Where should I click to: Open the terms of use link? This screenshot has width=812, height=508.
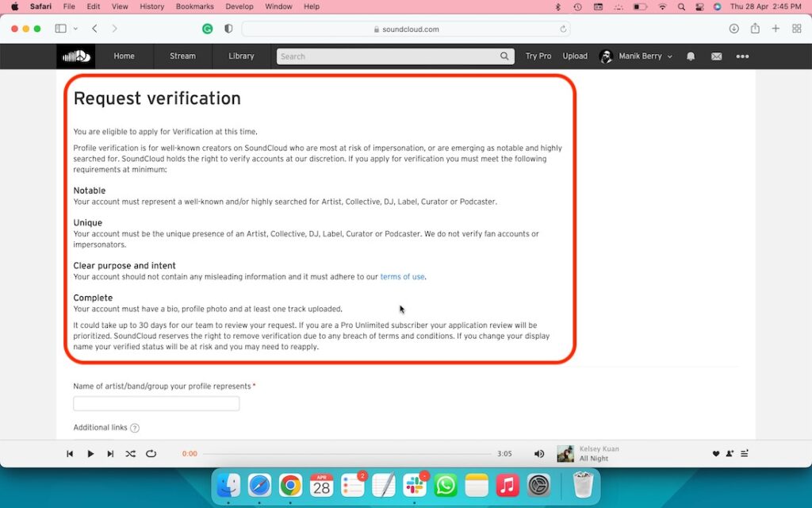402,276
